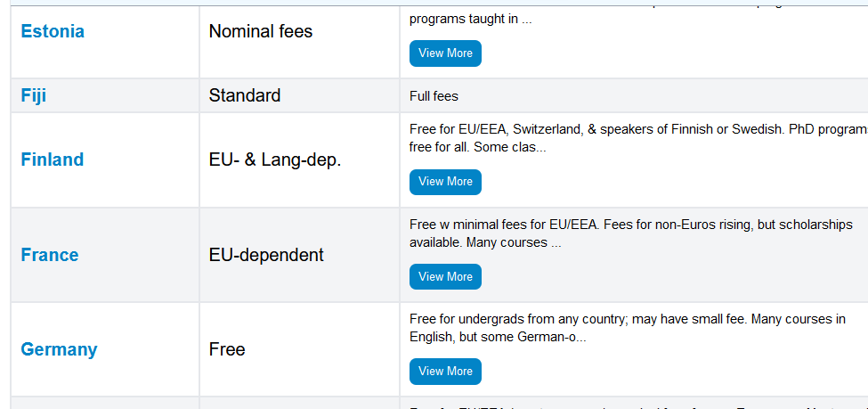Click Finland's description about EU/EEA and Switzerland
The height and width of the screenshot is (409, 868).
click(638, 138)
